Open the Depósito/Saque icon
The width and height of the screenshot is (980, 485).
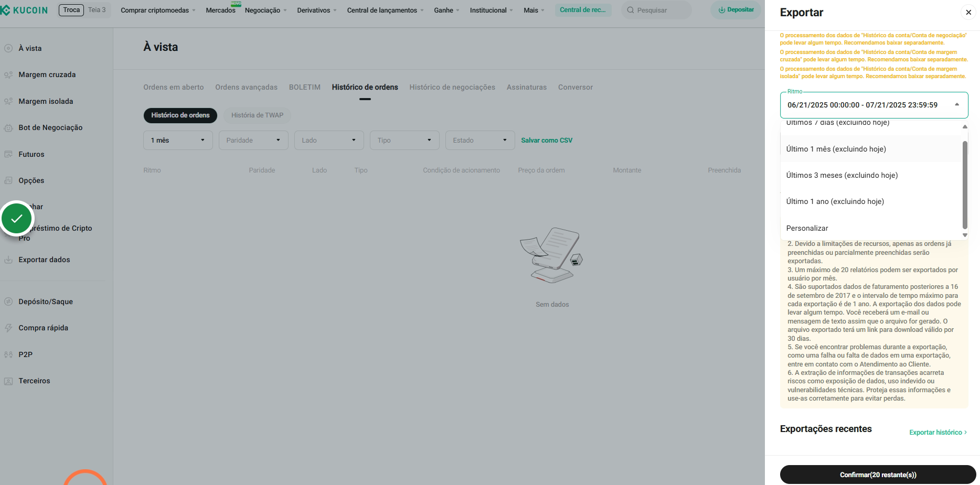tap(8, 301)
